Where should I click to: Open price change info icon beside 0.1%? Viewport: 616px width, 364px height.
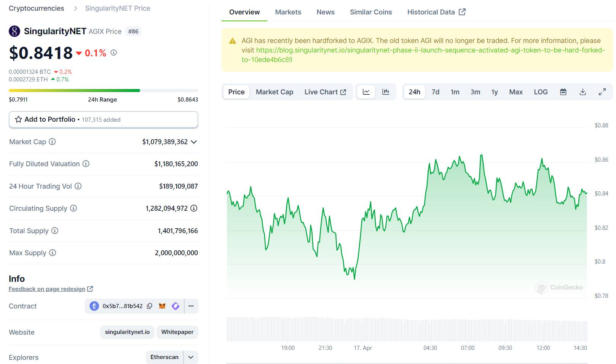[x=113, y=52]
